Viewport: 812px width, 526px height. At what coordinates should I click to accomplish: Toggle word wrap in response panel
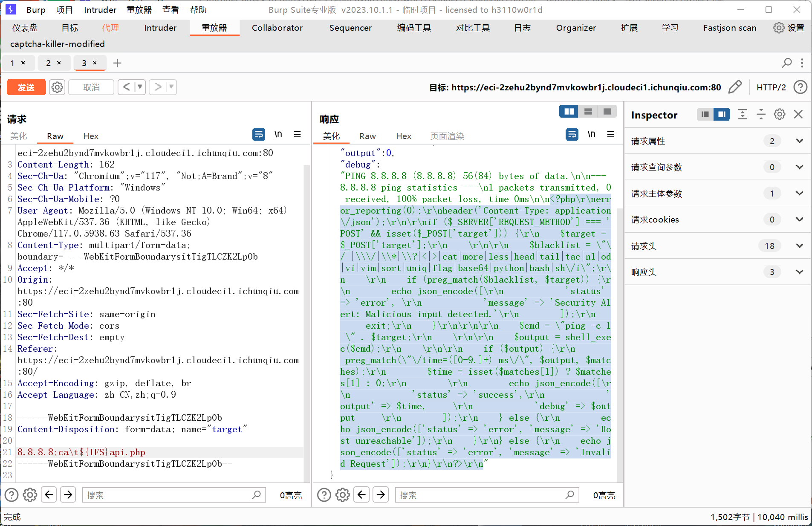tap(572, 135)
